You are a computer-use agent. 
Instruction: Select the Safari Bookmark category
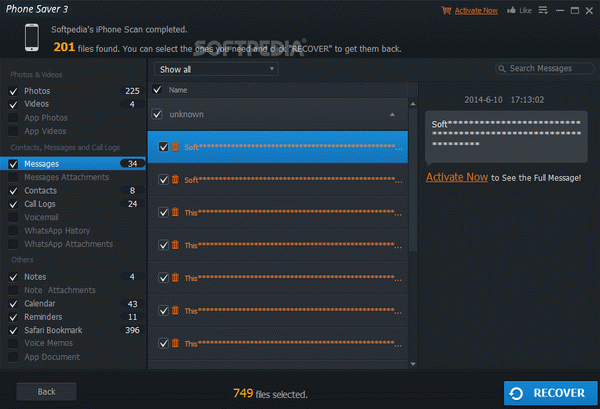click(53, 330)
